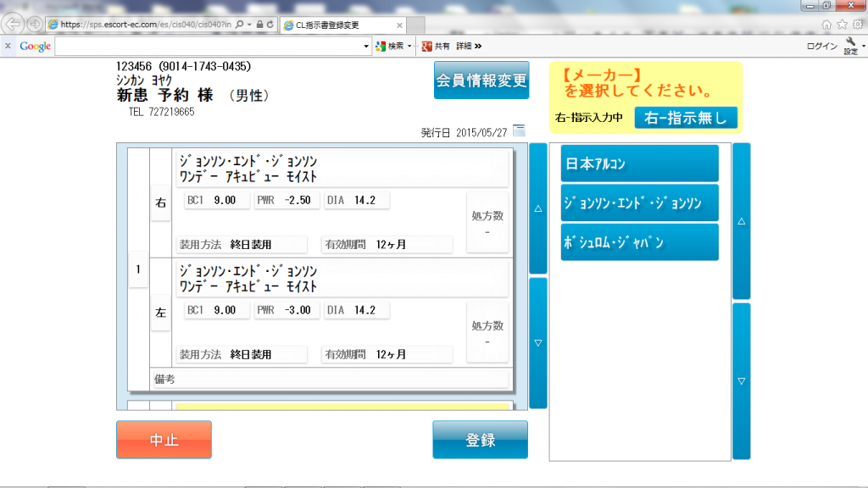Select maker 日本アルコン
The width and height of the screenshot is (868, 488).
click(x=640, y=164)
